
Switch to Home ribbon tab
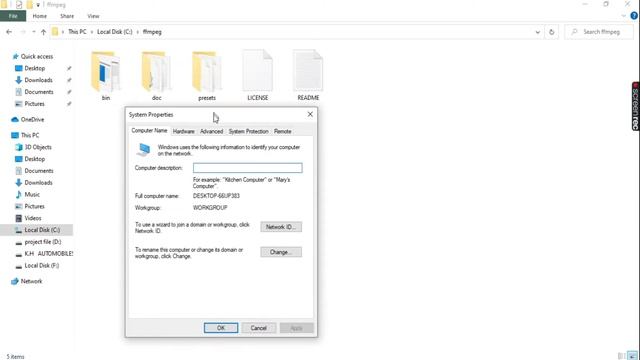tap(40, 16)
